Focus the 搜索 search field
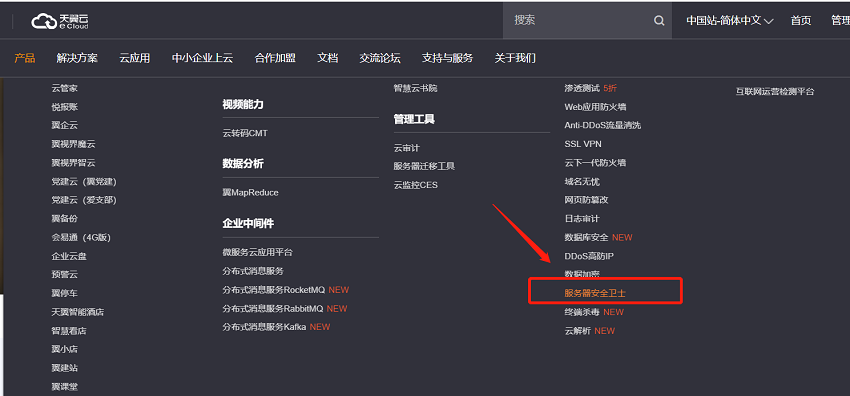Image resolution: width=850 pixels, height=396 pixels. click(x=587, y=21)
